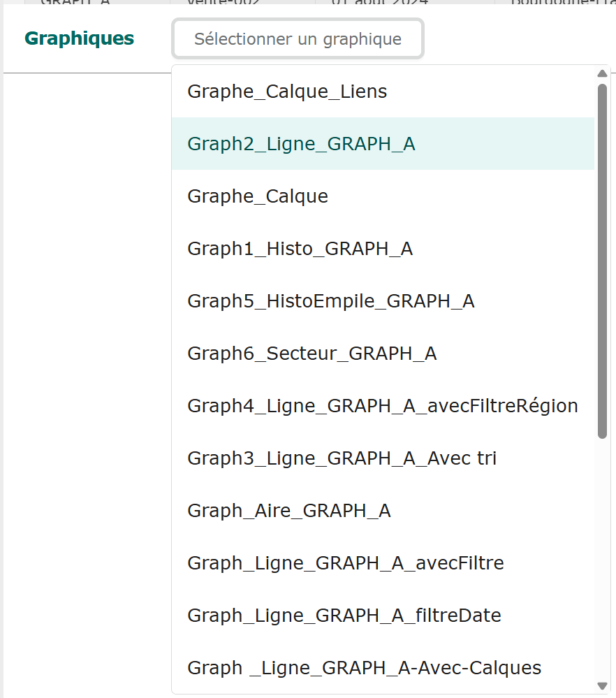Click the Graphiques section heading
The width and height of the screenshot is (616, 698).
point(79,38)
